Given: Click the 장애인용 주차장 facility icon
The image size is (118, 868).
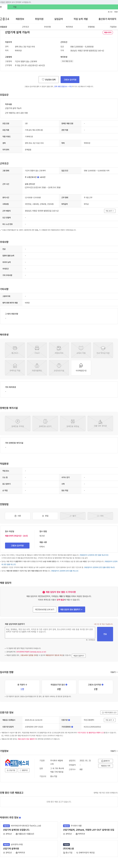Looking at the screenshot, I should (x=18, y=424).
